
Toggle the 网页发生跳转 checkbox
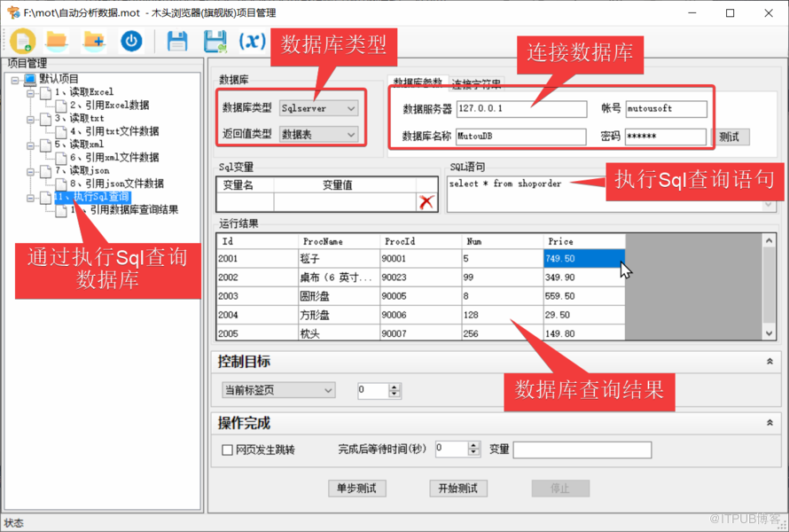[228, 450]
